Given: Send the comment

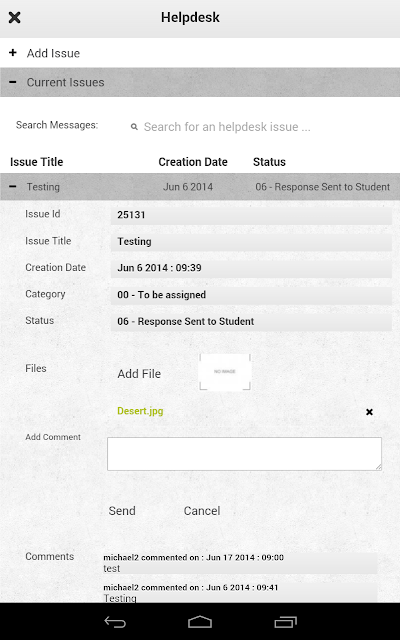Looking at the screenshot, I should click(x=122, y=511).
